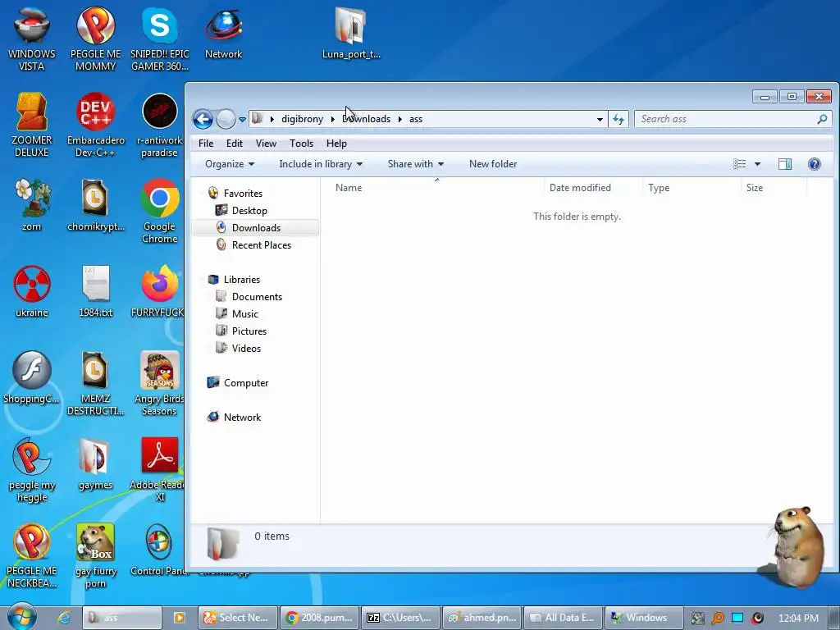Switch to 7-Zip C:\Users taskbar window
This screenshot has width=840, height=630.
tap(400, 618)
